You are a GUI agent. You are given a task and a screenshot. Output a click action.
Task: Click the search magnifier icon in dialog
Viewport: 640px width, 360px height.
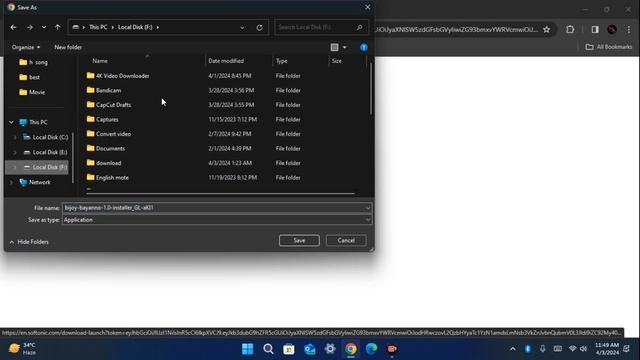pyautogui.click(x=360, y=27)
